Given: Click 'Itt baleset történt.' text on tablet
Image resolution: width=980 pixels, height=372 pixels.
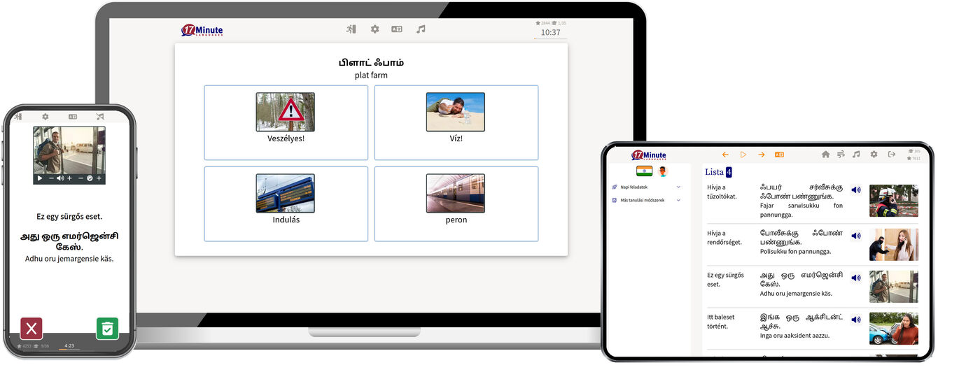Looking at the screenshot, I should [722, 322].
